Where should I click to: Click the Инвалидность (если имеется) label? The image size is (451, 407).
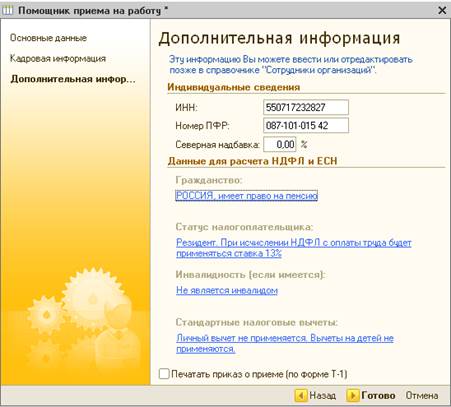250,275
